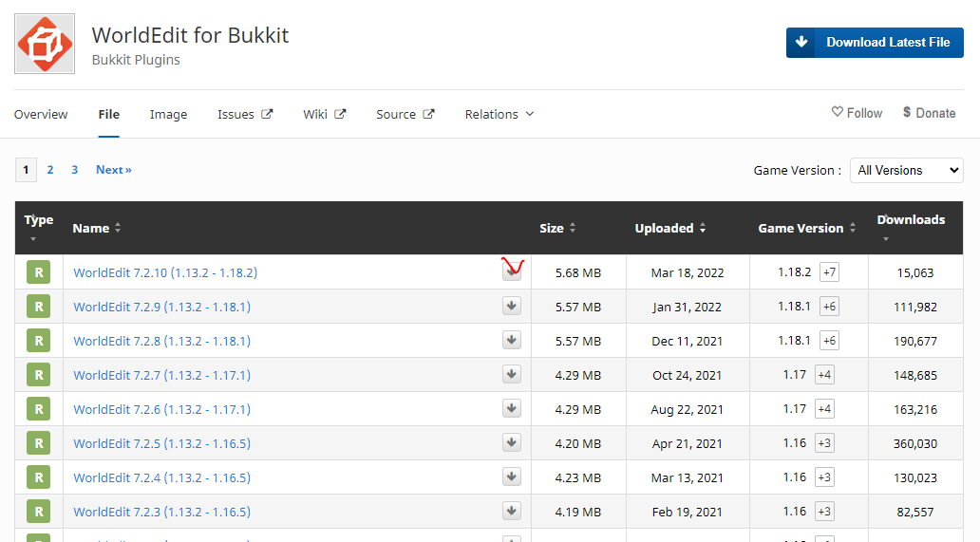Viewport: 980px width, 542px height.
Task: Open WorldEdit 7.2.5 (1.13.2 - 1.16.5) link
Action: pyautogui.click(x=161, y=443)
